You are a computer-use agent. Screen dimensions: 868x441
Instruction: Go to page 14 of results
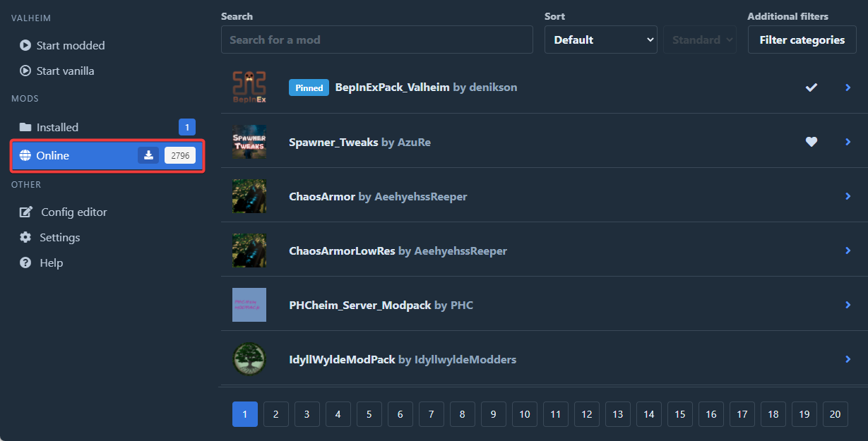tap(649, 414)
